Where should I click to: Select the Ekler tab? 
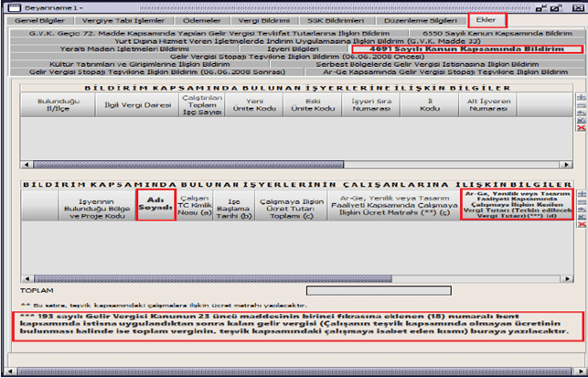pos(486,20)
